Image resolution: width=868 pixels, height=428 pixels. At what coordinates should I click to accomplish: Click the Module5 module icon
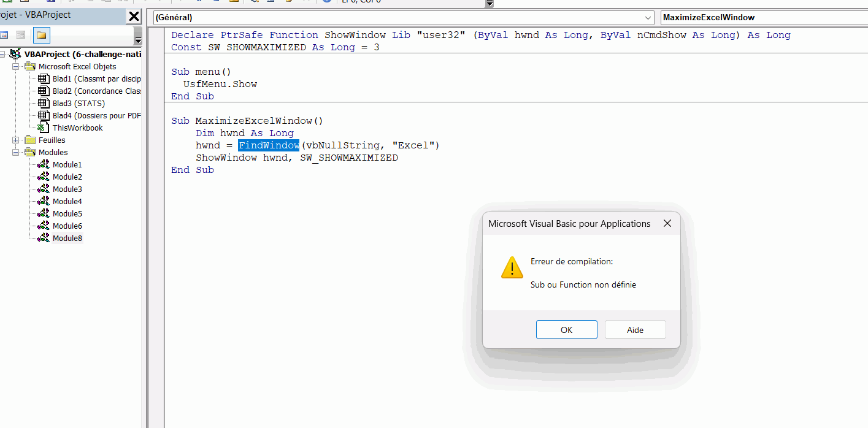[44, 214]
